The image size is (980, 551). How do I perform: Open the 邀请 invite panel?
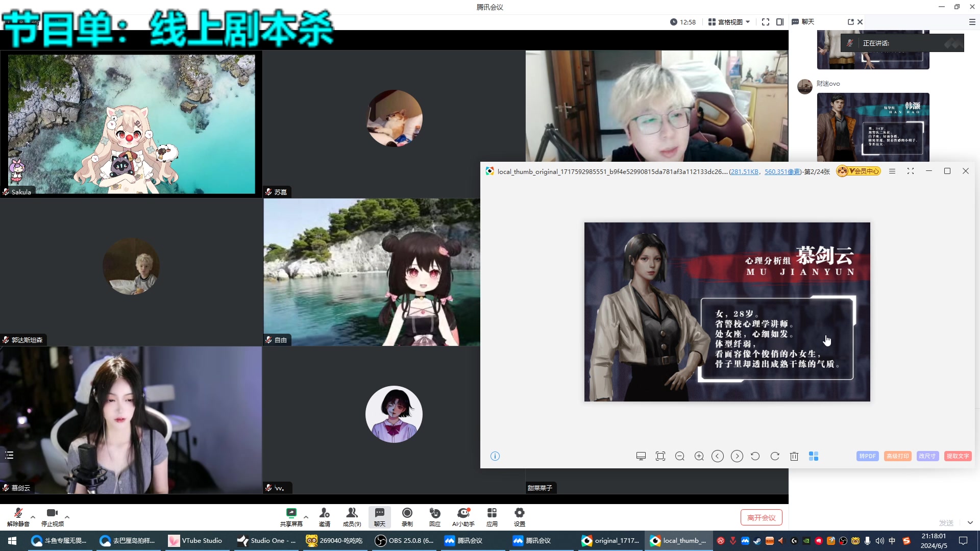pyautogui.click(x=325, y=517)
